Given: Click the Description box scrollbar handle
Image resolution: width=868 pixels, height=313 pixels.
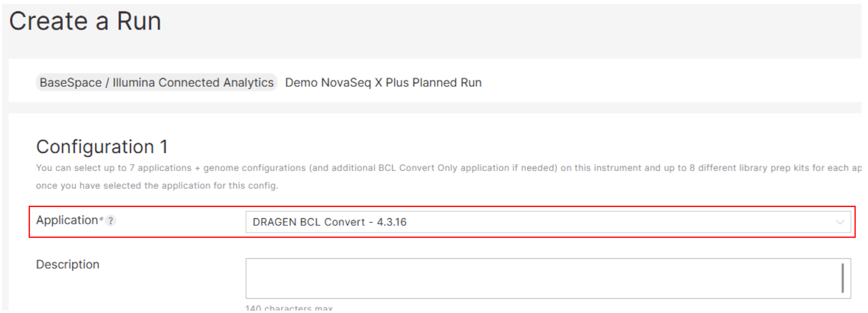Looking at the screenshot, I should pyautogui.click(x=842, y=278).
